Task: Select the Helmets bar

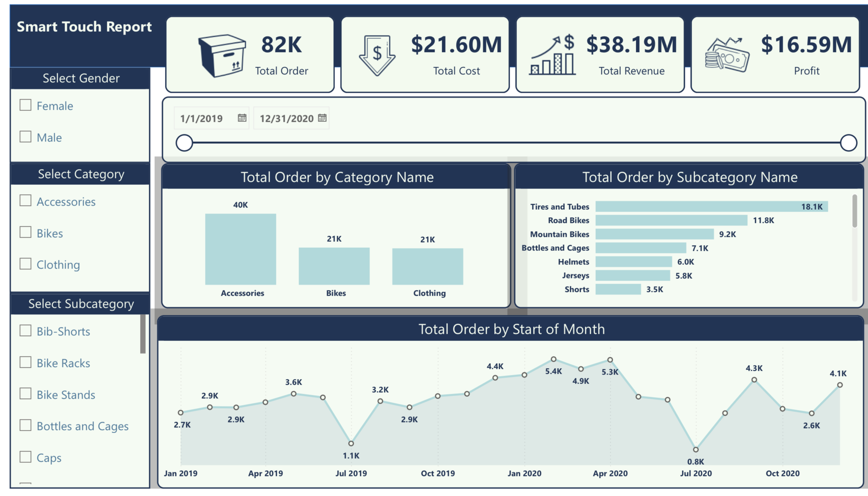Action: pos(634,262)
